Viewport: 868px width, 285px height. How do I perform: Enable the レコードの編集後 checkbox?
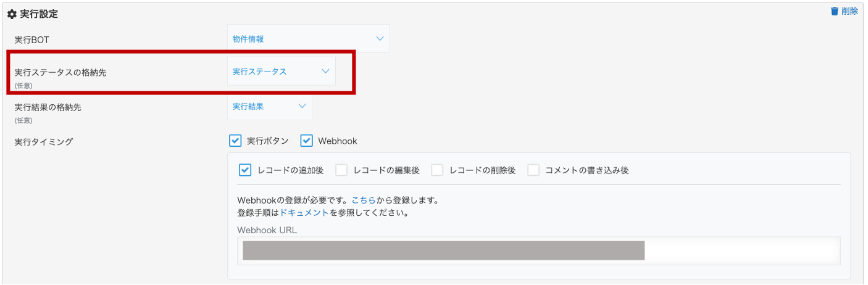tap(341, 170)
